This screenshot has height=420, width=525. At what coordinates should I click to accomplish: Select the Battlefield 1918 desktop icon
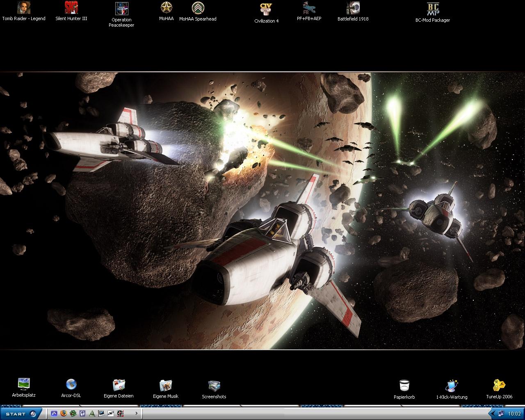353,11
